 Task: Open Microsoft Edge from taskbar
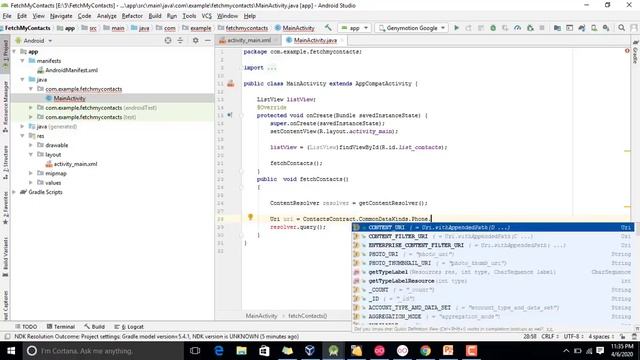point(218,351)
